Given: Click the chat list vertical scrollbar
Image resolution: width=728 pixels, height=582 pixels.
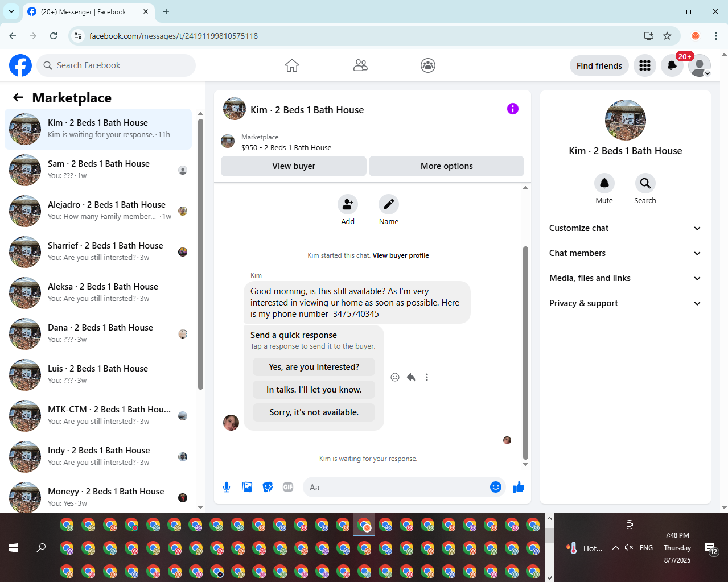Looking at the screenshot, I should coord(200,254).
